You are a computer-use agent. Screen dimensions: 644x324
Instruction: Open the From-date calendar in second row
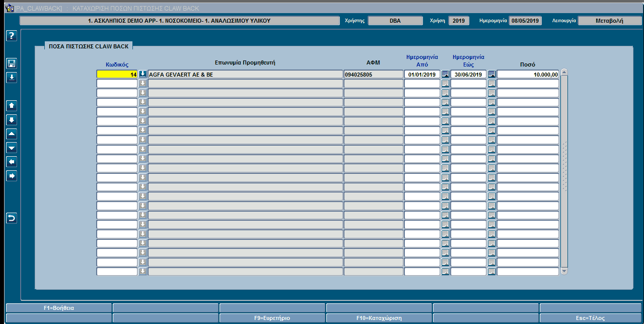(445, 84)
